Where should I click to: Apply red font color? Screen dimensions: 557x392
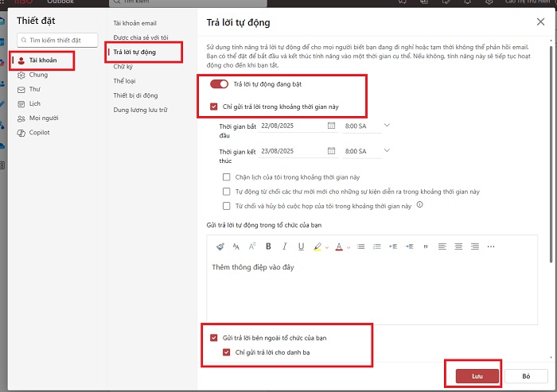coord(339,246)
